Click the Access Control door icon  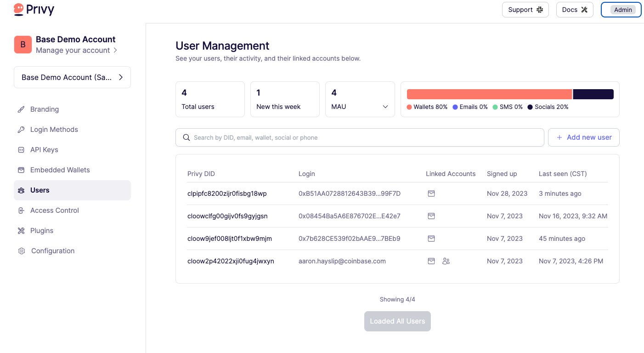pos(21,211)
